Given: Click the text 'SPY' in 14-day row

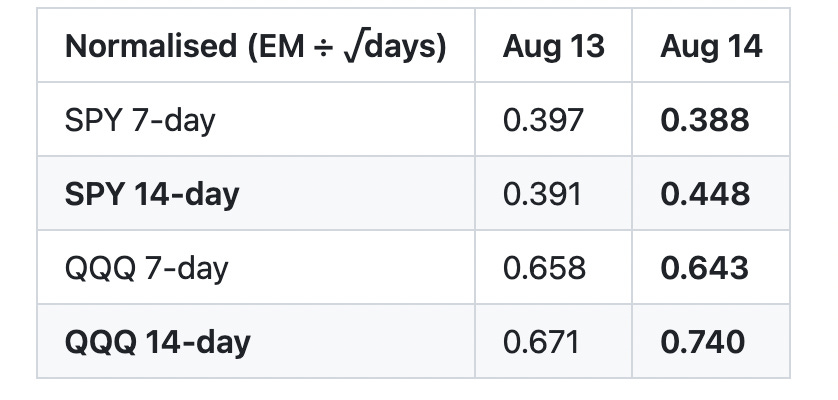Looking at the screenshot, I should (x=95, y=194).
